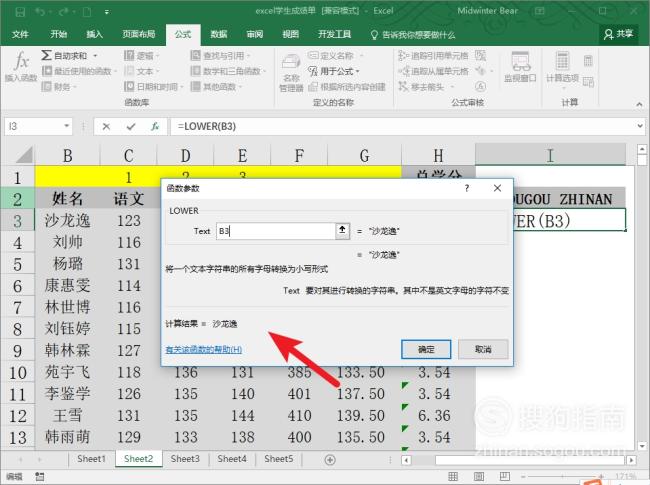
Task: Click Trace Dependents
Action: click(433, 71)
